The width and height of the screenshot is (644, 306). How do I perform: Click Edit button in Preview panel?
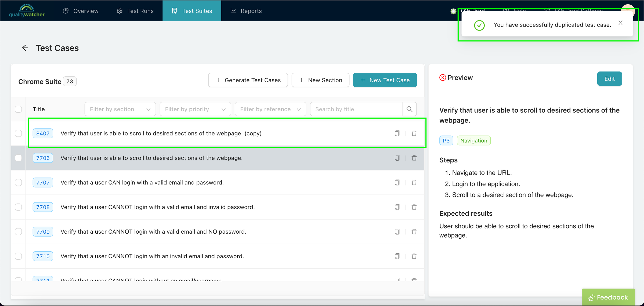click(x=609, y=79)
